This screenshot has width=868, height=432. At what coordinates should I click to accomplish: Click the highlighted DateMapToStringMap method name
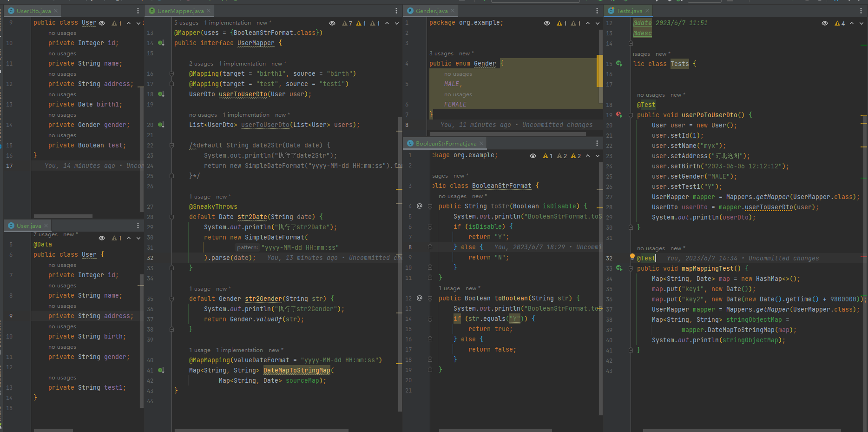(297, 370)
